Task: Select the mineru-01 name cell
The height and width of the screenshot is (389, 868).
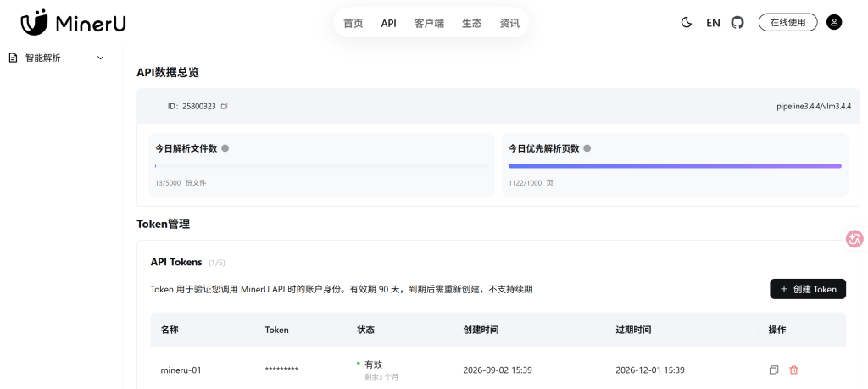Action: (x=181, y=370)
